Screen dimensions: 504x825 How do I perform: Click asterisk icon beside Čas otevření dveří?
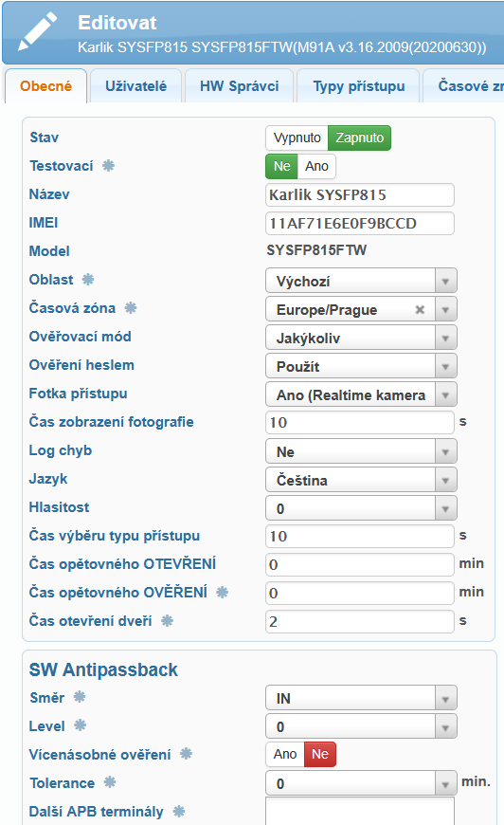coord(167,620)
